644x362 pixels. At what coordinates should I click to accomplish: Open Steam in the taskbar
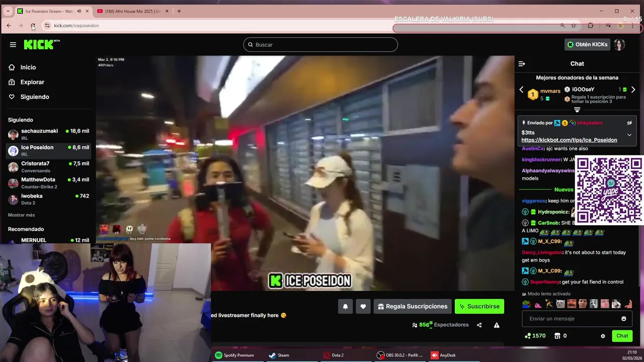(279, 355)
